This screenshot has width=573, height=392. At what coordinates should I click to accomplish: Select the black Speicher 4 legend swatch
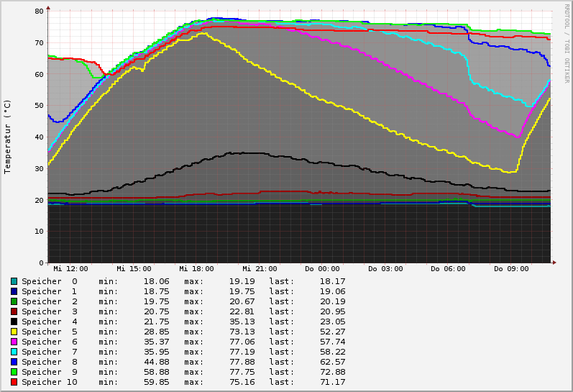pos(14,322)
